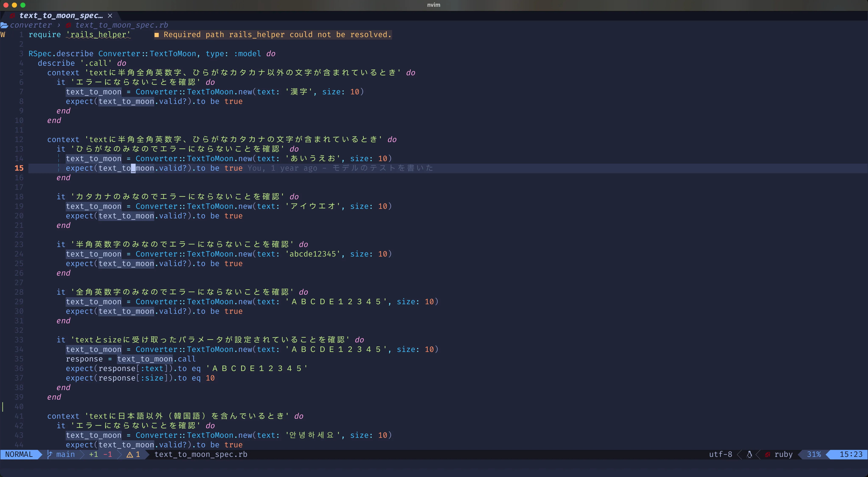Screen dimensions: 868x477
Task: Click the git branch icon in statusline
Action: [50, 454]
